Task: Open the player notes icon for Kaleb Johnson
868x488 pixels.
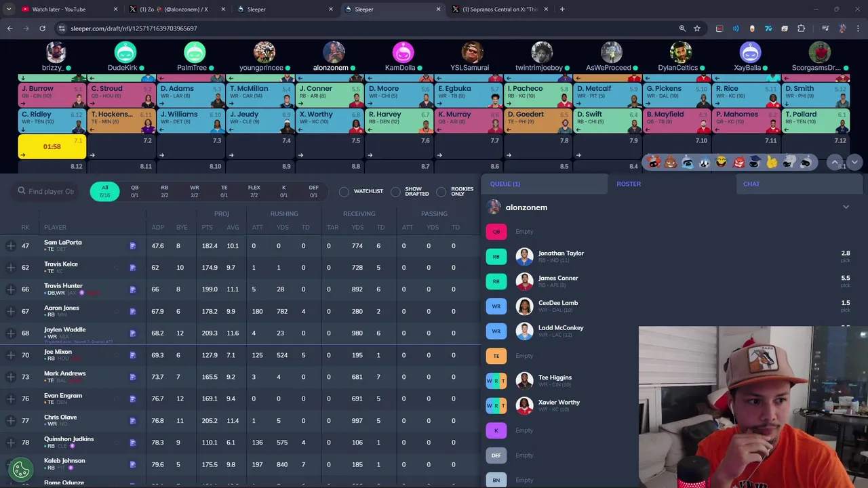Action: pos(133,464)
